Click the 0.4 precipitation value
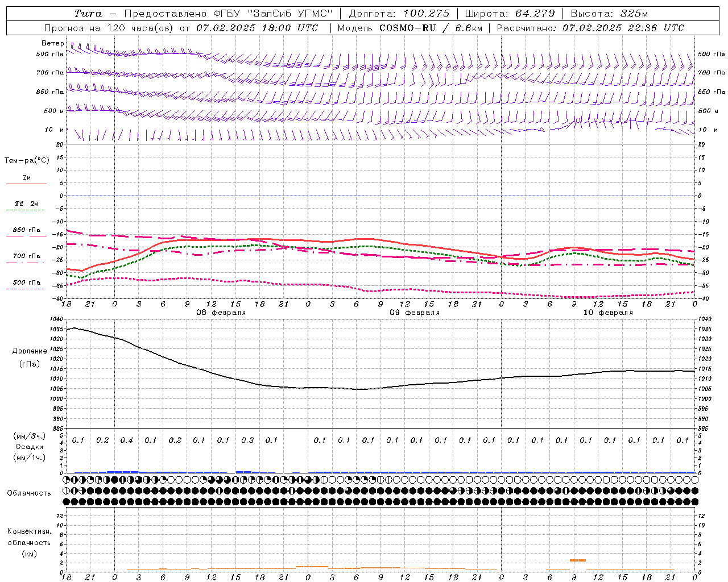Image resolution: width=728 pixels, height=582 pixels. 126,440
